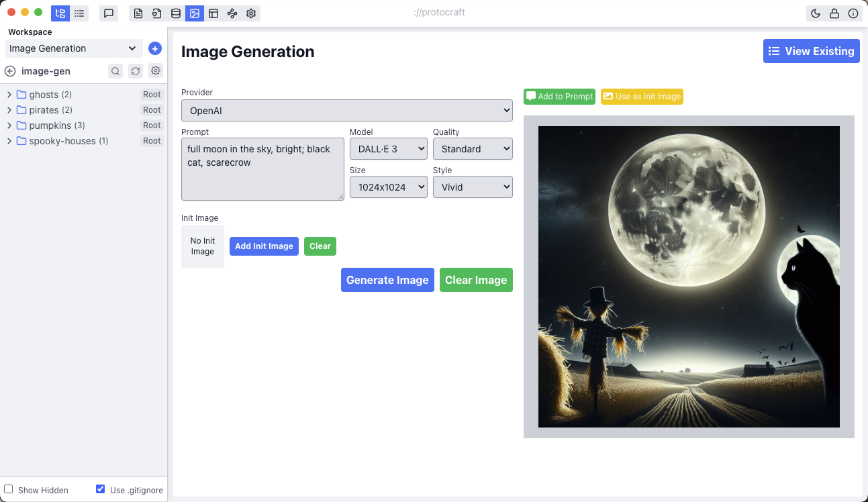The image size is (868, 502).
Task: Click the search icon beside image-gen
Action: [x=115, y=71]
